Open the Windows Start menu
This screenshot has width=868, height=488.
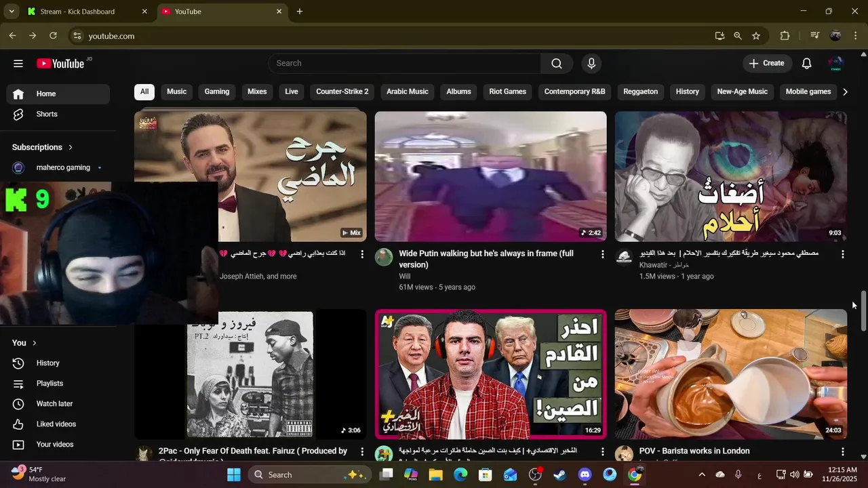point(234,474)
